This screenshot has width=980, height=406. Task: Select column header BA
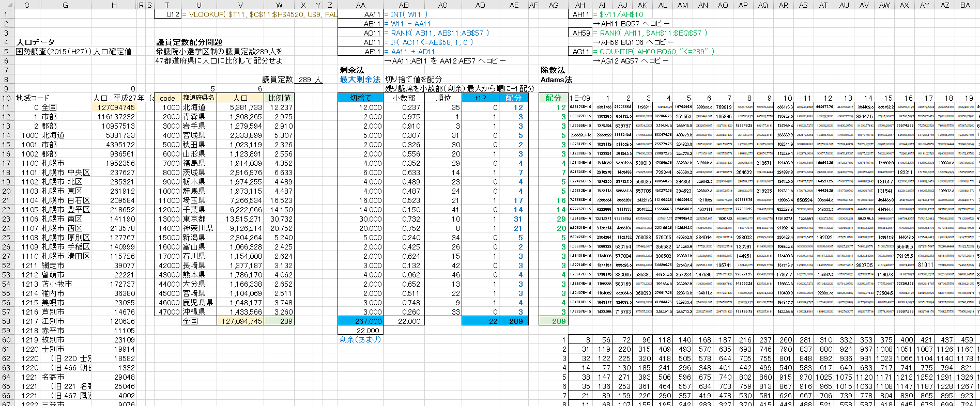[x=965, y=5]
